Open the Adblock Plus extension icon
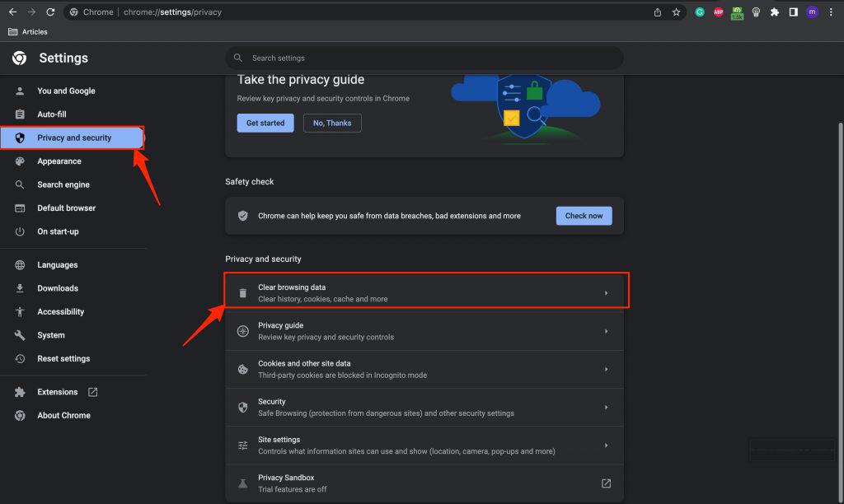This screenshot has height=504, width=844. tap(719, 12)
